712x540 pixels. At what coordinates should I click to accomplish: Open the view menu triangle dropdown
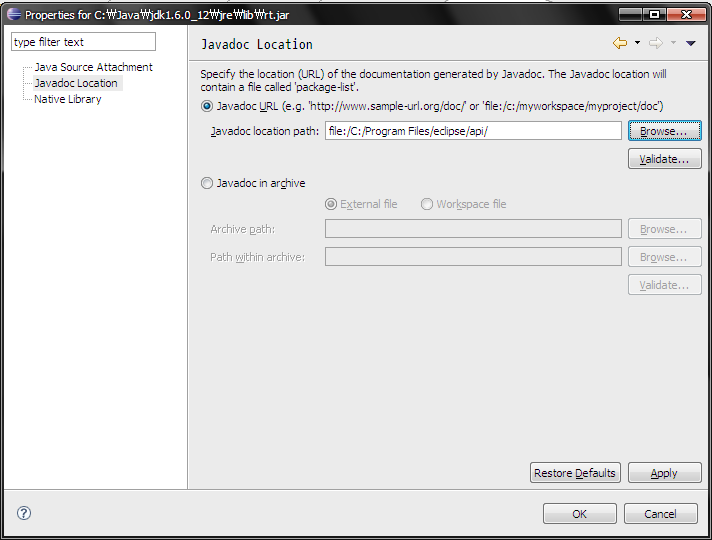coord(691,43)
